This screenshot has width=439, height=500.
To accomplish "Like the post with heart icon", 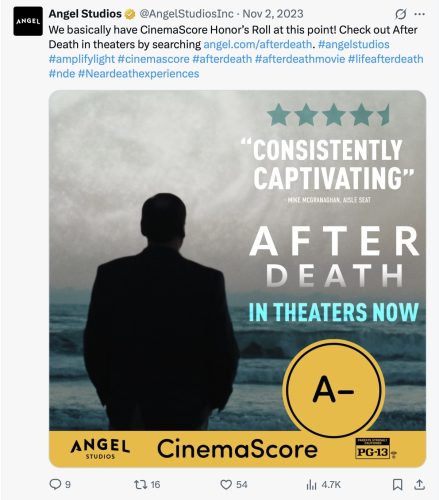I will [x=226, y=484].
